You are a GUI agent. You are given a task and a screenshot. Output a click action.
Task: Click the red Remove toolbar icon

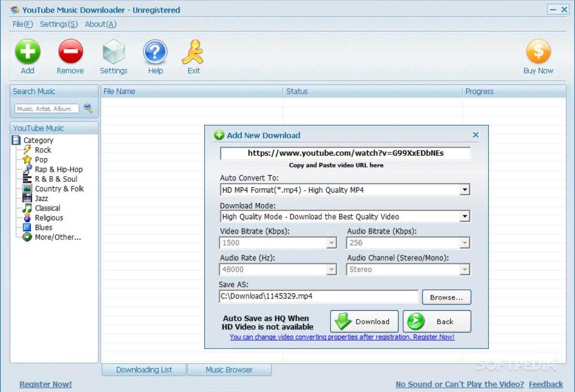(70, 52)
